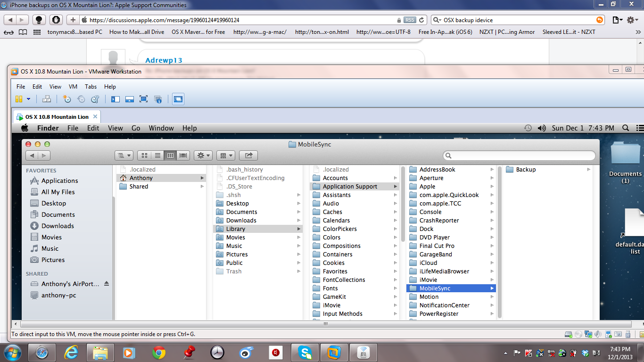Expand the MobileSync folder arrow

pos(492,288)
